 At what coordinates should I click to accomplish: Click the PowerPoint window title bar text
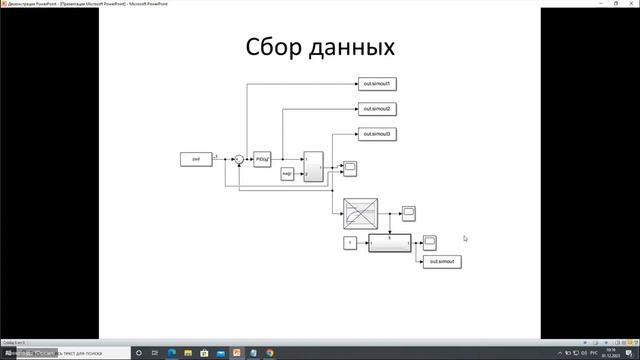pyautogui.click(x=87, y=4)
